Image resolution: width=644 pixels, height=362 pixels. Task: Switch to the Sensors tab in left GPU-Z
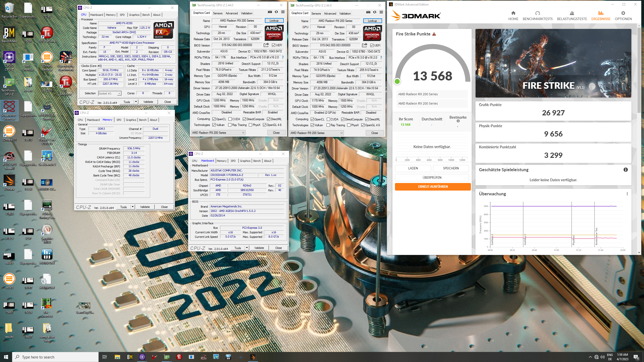point(218,13)
